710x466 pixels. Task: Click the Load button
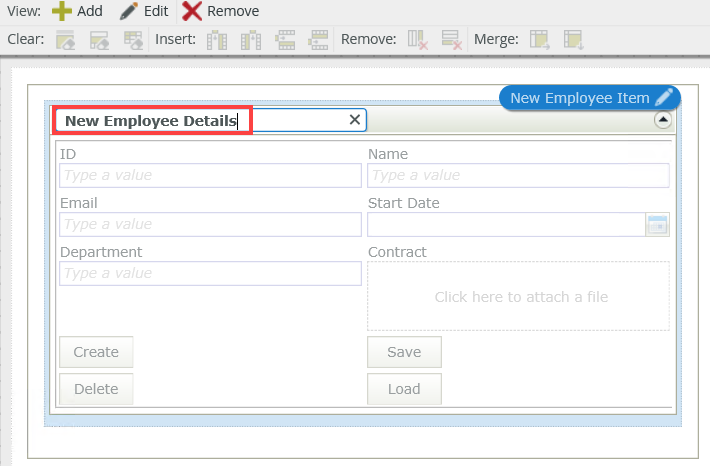pos(404,389)
